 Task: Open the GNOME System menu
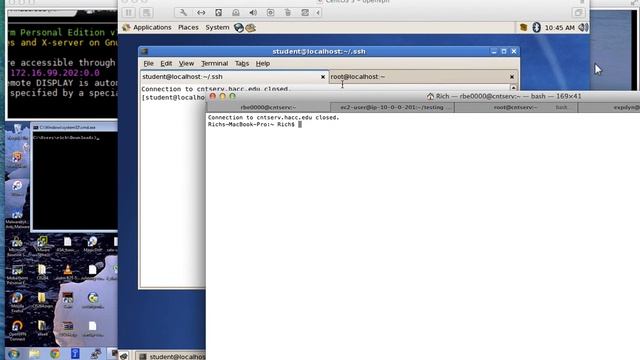(217, 27)
